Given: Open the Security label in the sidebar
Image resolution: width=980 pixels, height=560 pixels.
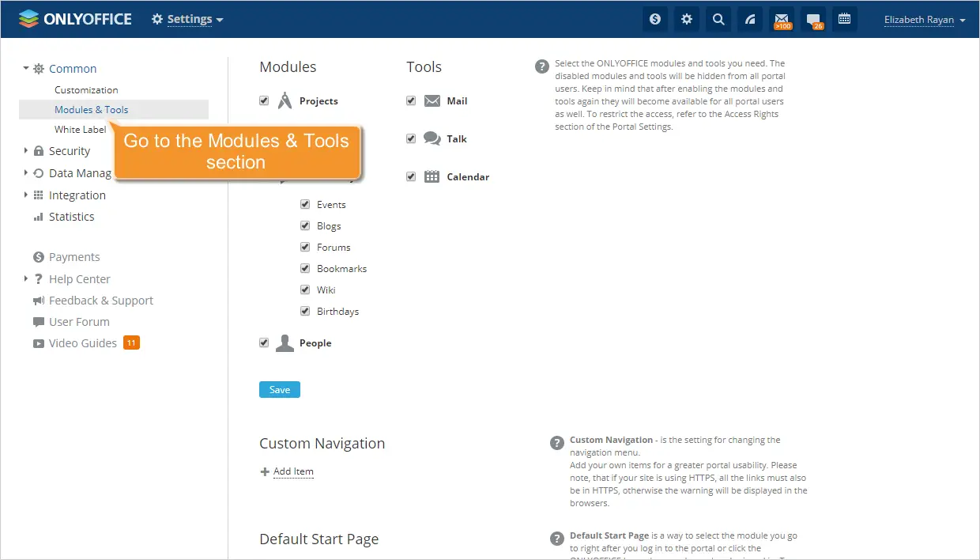Looking at the screenshot, I should (x=70, y=151).
